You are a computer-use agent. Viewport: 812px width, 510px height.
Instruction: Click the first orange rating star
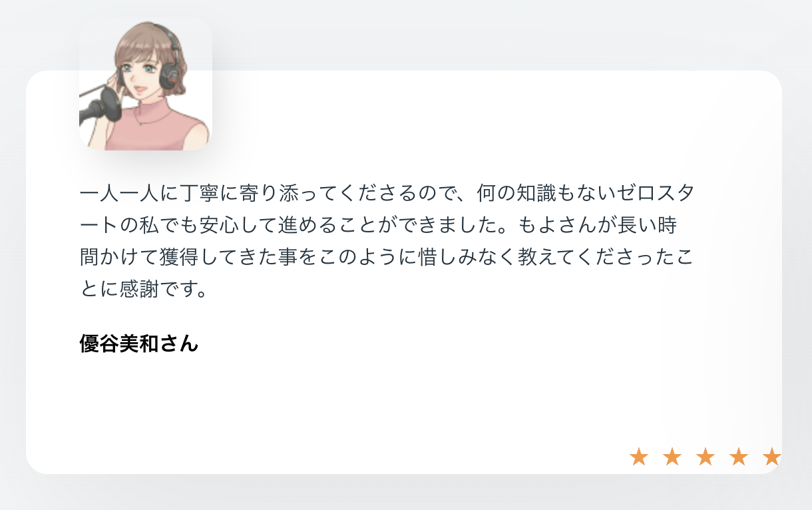click(639, 457)
